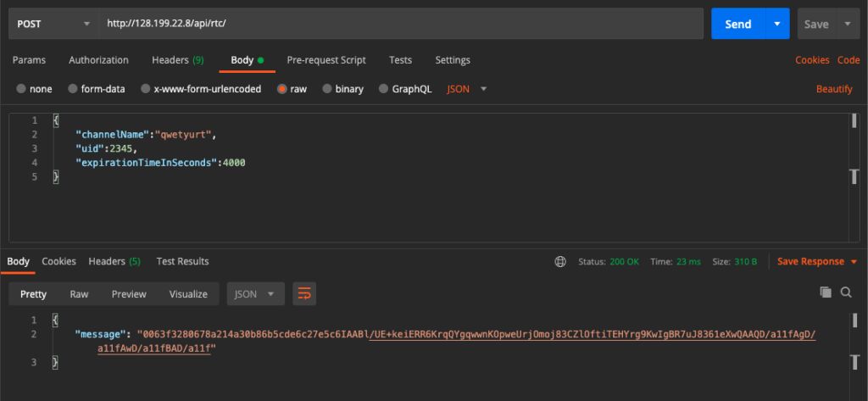Click the network globe icon
Image resolution: width=868 pixels, height=401 pixels.
coord(560,261)
